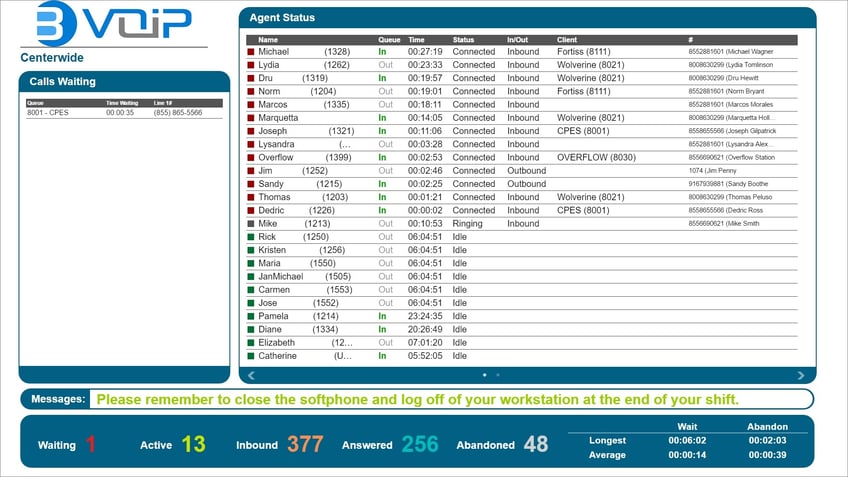Click Norm's red status indicator
This screenshot has width=848, height=477.
[x=251, y=91]
